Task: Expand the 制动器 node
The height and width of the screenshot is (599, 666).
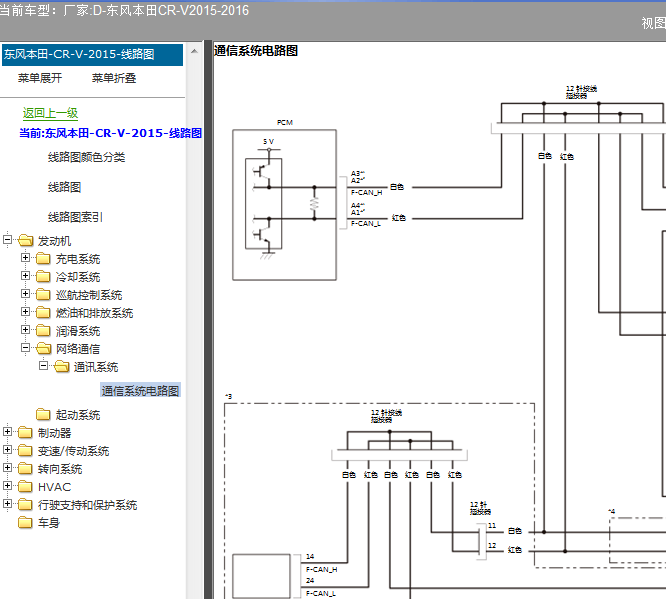Action: coord(7,431)
